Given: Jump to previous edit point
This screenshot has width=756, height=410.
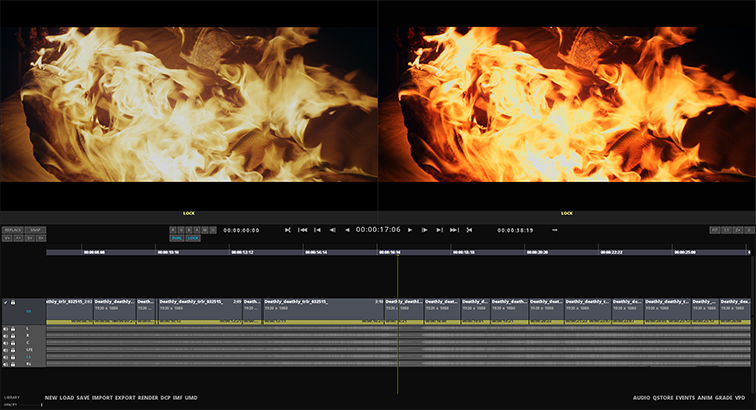Looking at the screenshot, I should coord(317,230).
